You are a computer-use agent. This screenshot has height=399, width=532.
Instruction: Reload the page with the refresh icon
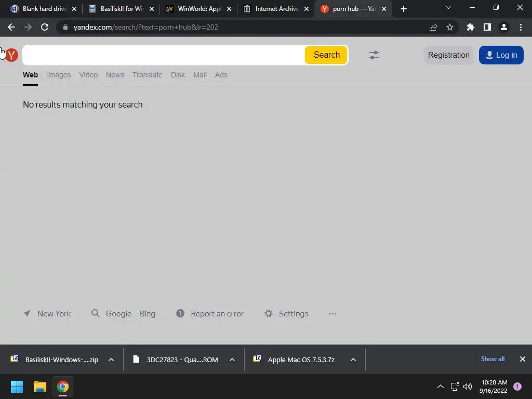click(45, 27)
